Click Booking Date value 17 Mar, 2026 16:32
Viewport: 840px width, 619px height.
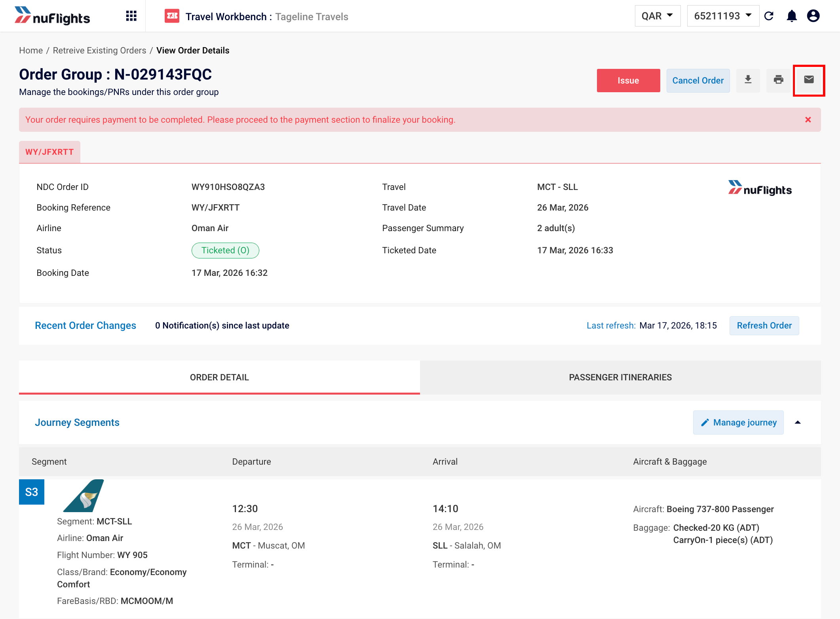point(230,273)
